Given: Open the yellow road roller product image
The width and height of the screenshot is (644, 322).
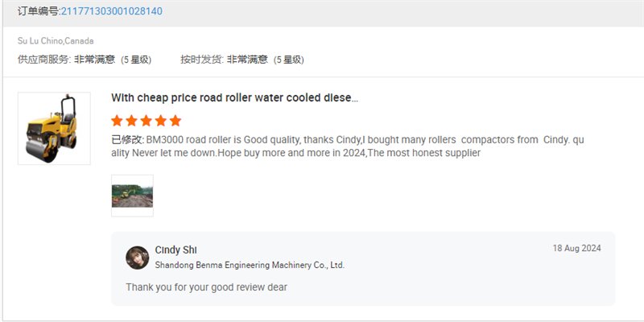Looking at the screenshot, I should pos(54,129).
